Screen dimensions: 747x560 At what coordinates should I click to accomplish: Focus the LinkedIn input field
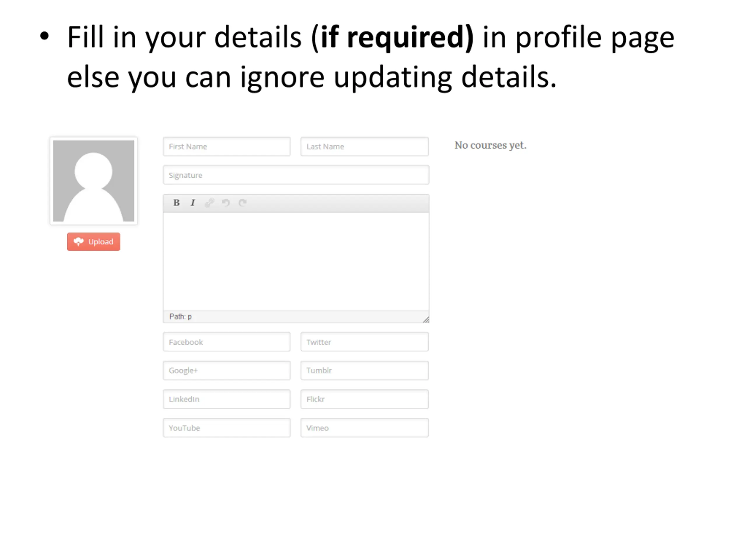[227, 399]
